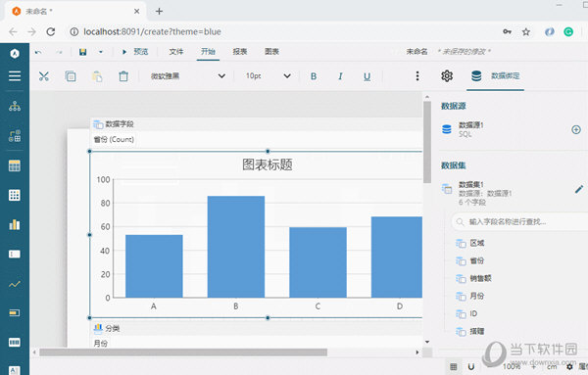Viewport: 588px width, 375px height.
Task: Open the 微软雅黑 font family dropdown
Action: tap(187, 76)
